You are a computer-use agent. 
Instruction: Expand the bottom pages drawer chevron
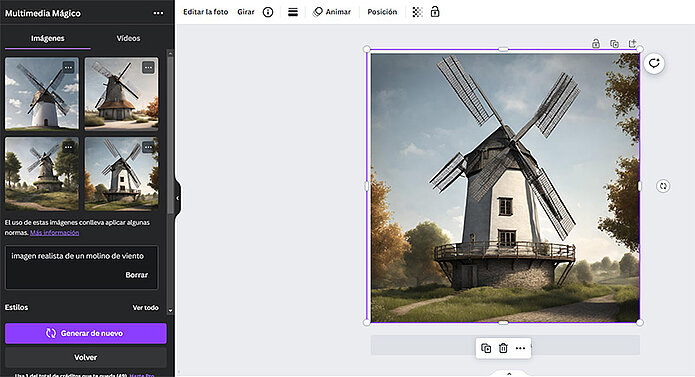509,374
